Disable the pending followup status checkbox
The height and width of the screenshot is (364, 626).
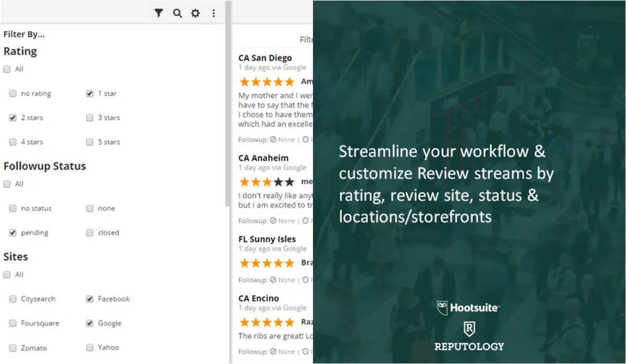coord(13,233)
